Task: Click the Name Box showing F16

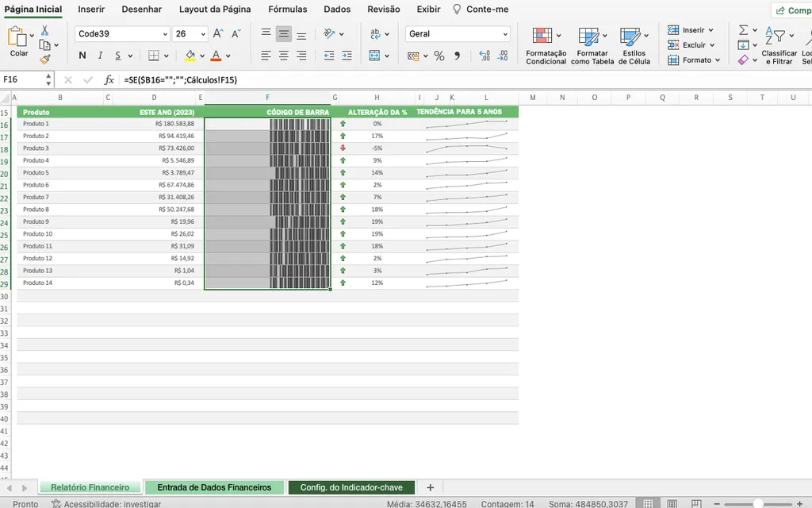Action: 22,80
